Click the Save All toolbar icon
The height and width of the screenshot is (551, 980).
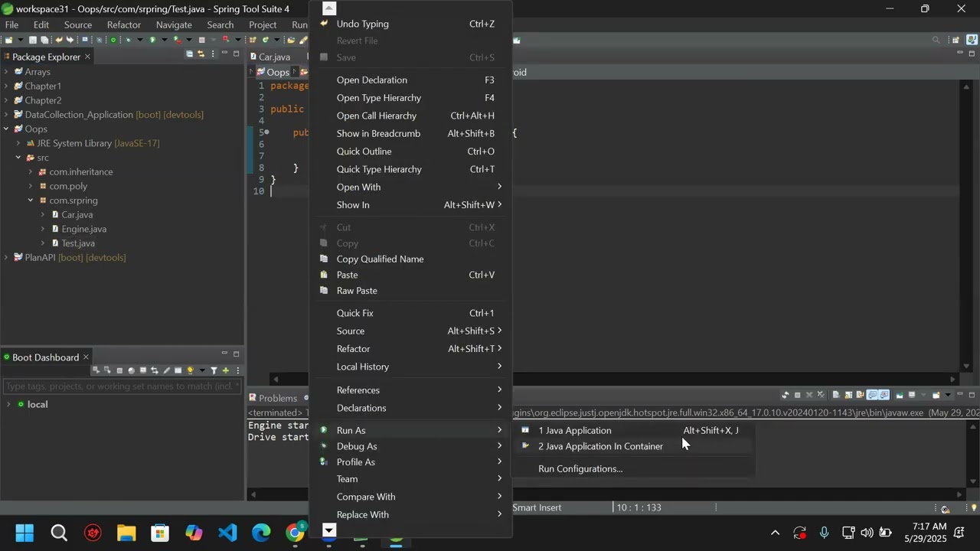coord(44,40)
